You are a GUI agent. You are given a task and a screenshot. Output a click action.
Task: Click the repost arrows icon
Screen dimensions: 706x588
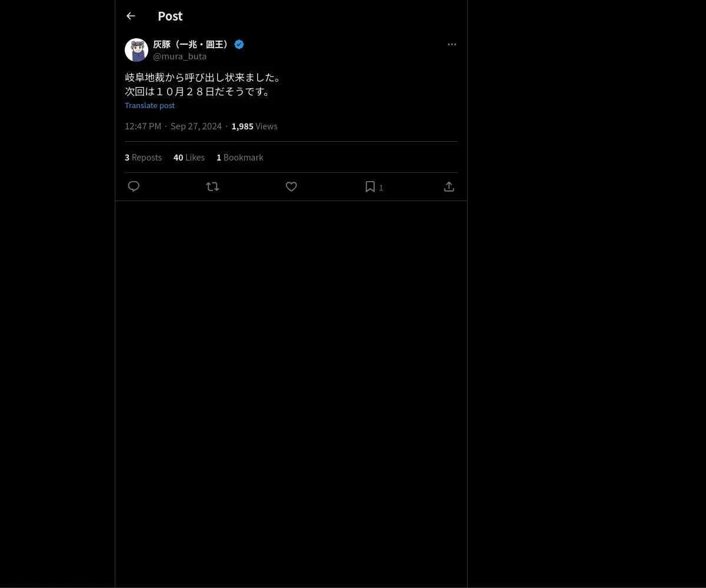click(x=212, y=186)
